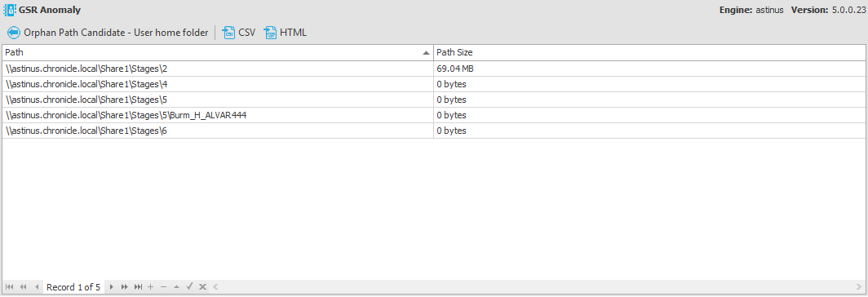
Task: Confirm edit with the checkmark icon
Action: pos(189,287)
